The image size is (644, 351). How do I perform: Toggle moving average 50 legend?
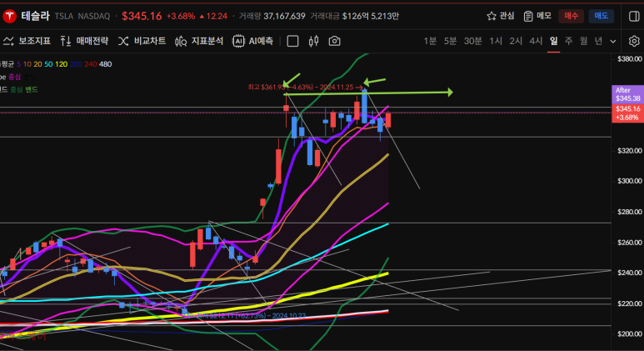(x=48, y=64)
